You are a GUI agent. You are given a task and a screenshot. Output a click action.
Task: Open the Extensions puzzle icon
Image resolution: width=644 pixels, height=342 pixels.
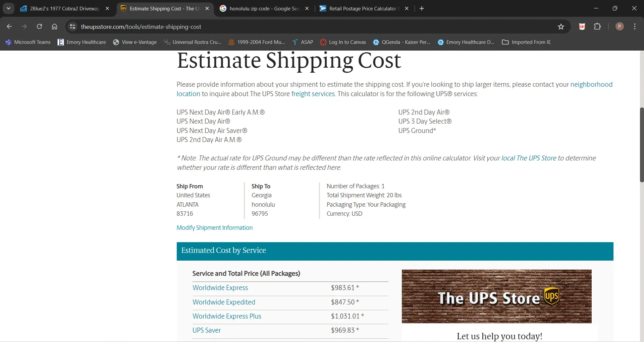point(597,26)
